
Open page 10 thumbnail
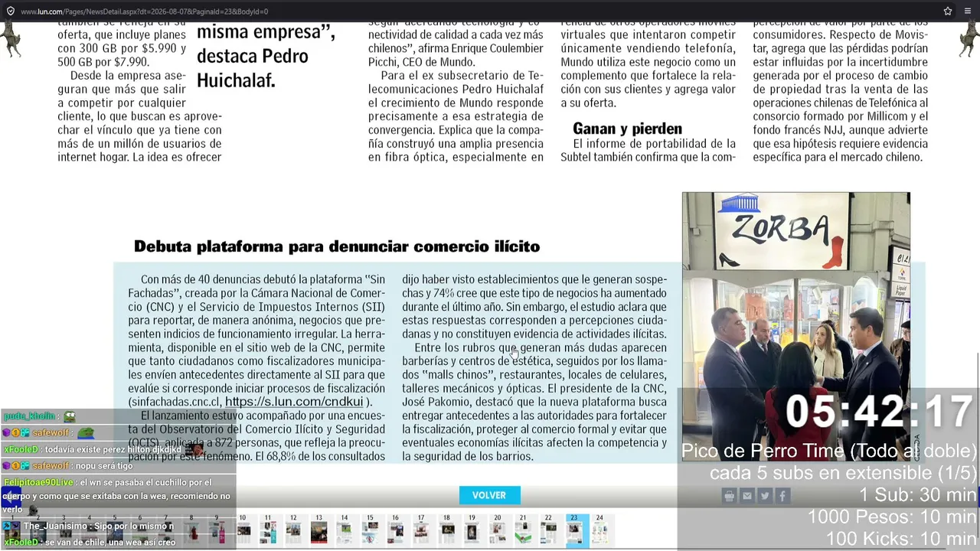(x=243, y=530)
